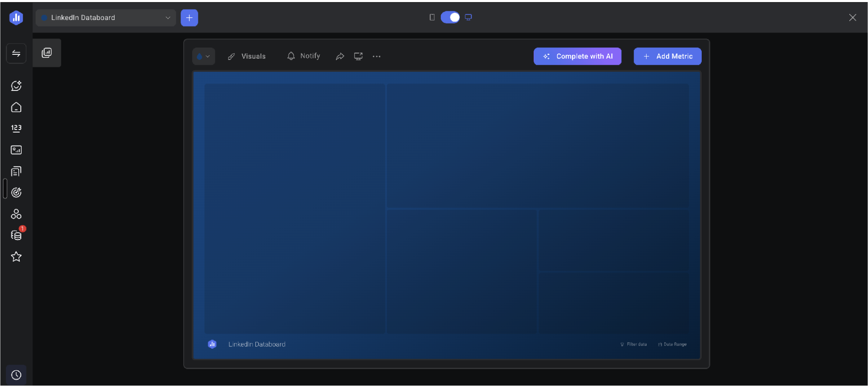Select the bottom-middle empty datablock placeholder
The width and height of the screenshot is (868, 386).
pyautogui.click(x=462, y=272)
